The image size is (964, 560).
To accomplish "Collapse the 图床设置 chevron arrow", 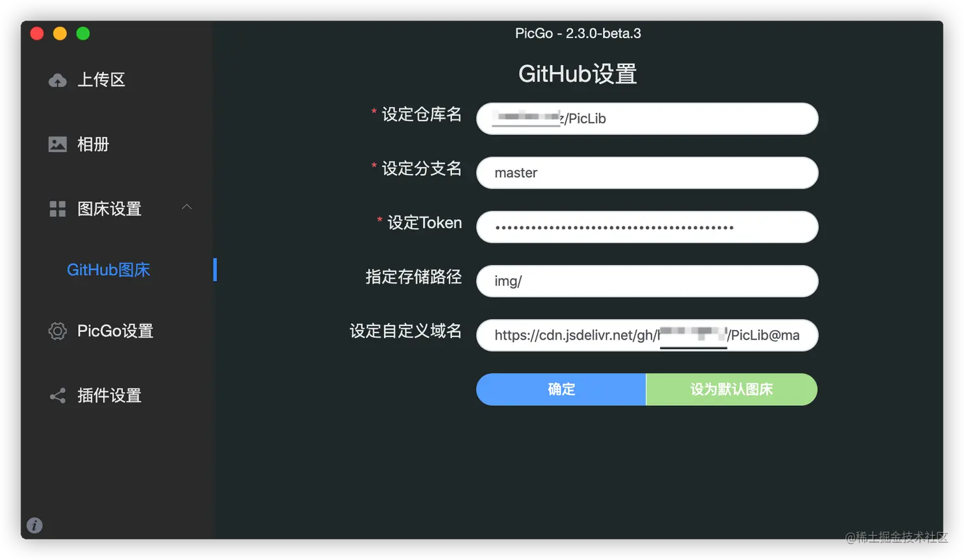I will point(187,207).
